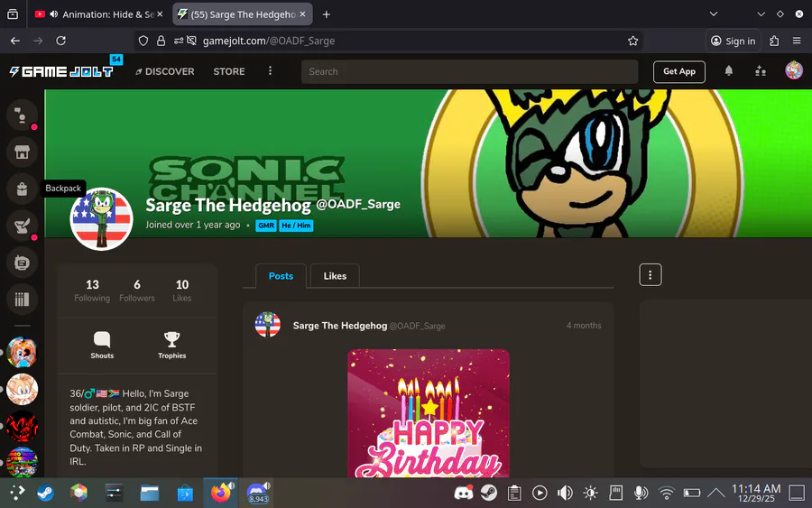Open the 4 months post timestamp
This screenshot has width=812, height=508.
(x=584, y=326)
